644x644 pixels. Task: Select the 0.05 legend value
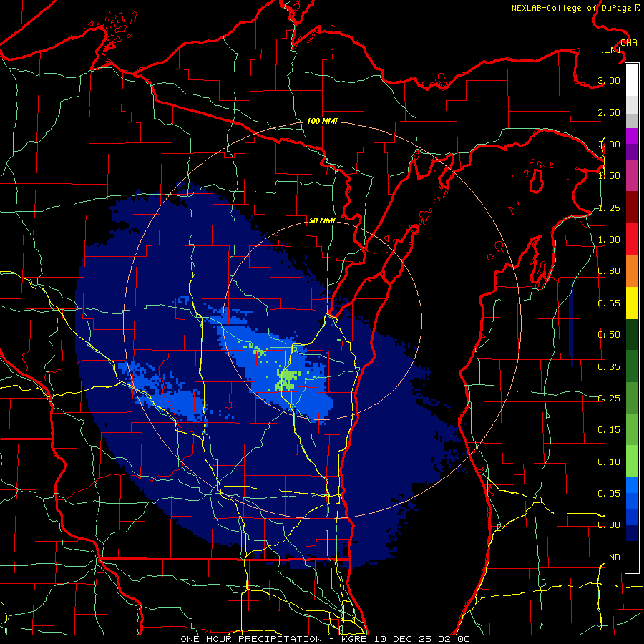point(609,493)
